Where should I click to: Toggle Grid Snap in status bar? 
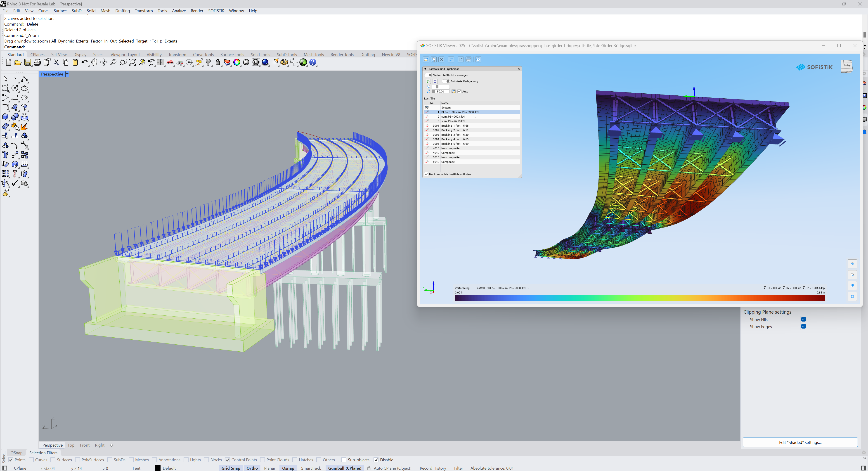(231, 468)
